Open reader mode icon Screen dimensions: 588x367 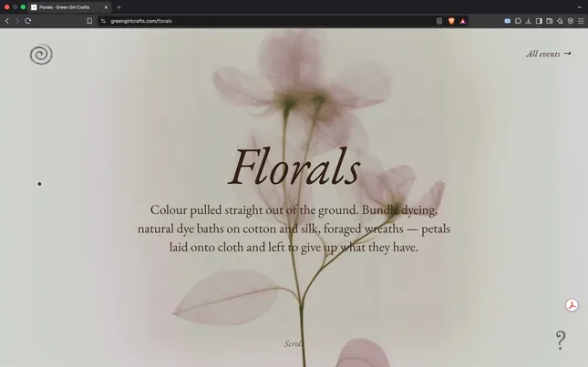[439, 21]
